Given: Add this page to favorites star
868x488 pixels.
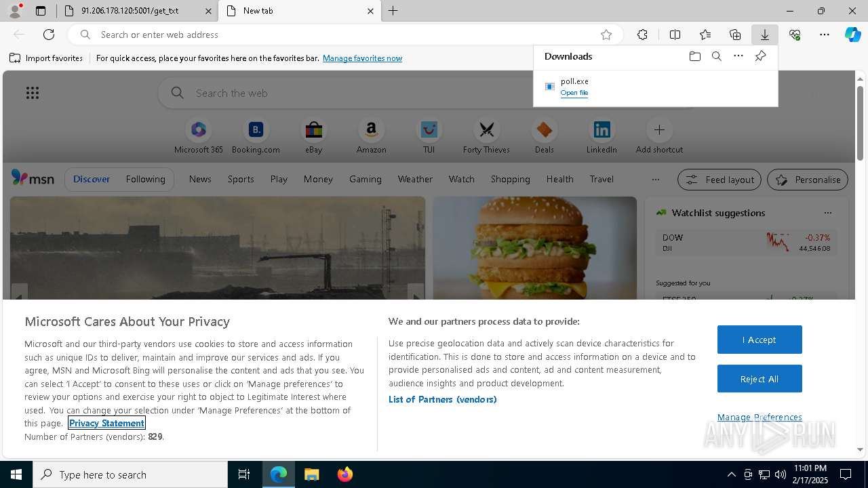Looking at the screenshot, I should 606,35.
